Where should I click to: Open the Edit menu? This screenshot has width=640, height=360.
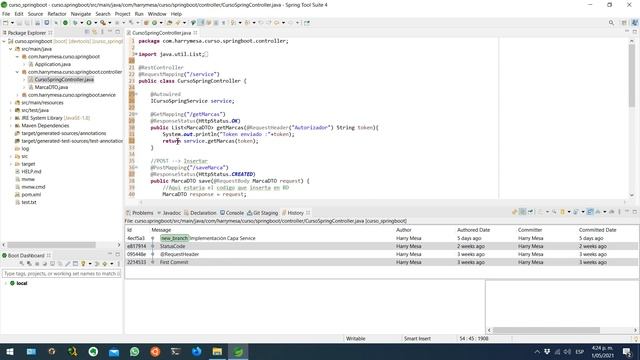click(19, 14)
